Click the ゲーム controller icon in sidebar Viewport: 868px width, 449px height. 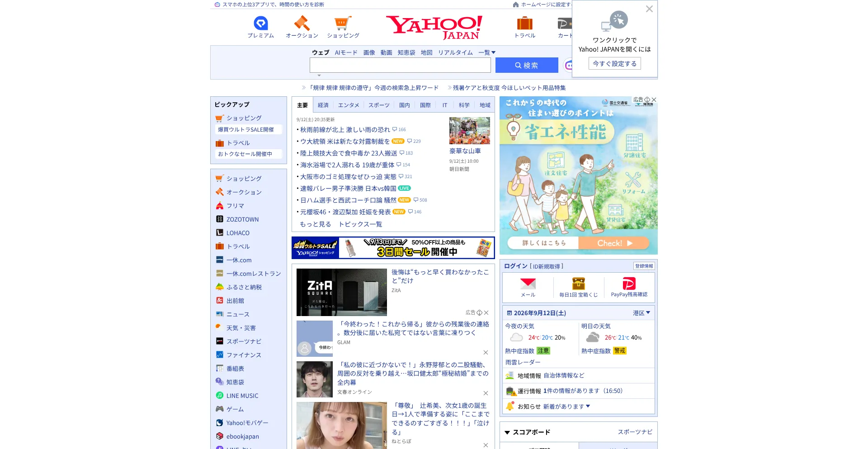coord(220,409)
